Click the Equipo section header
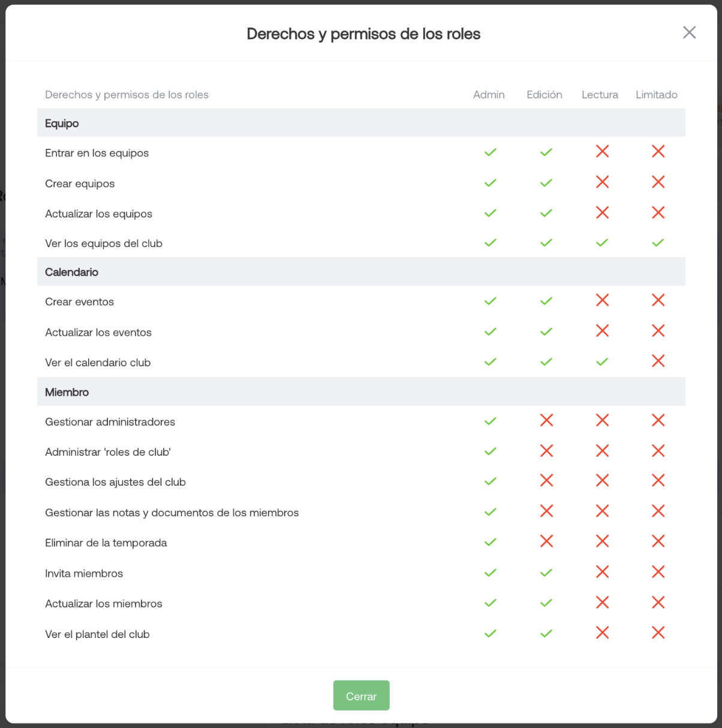722x728 pixels. point(361,123)
